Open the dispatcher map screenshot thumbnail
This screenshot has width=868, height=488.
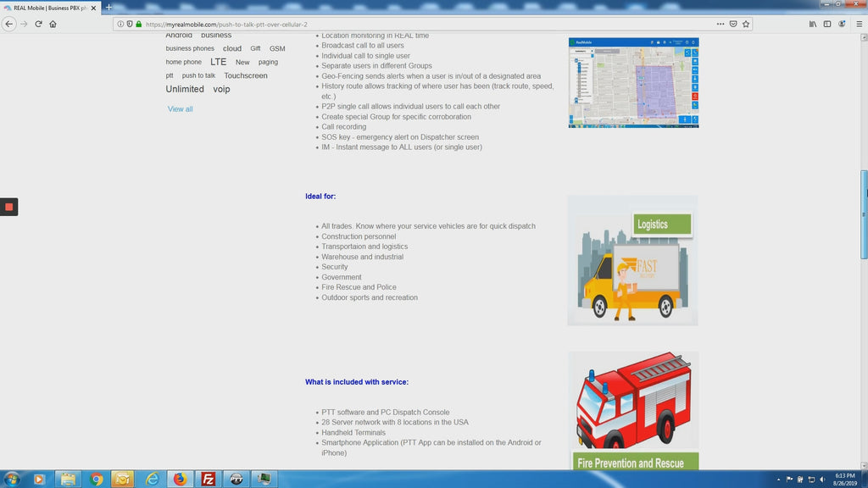pyautogui.click(x=633, y=83)
